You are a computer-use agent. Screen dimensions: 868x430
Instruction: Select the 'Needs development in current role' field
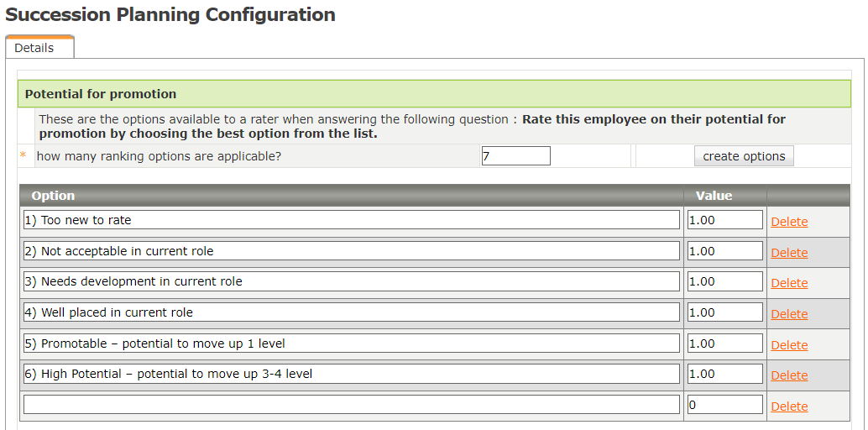pyautogui.click(x=351, y=281)
